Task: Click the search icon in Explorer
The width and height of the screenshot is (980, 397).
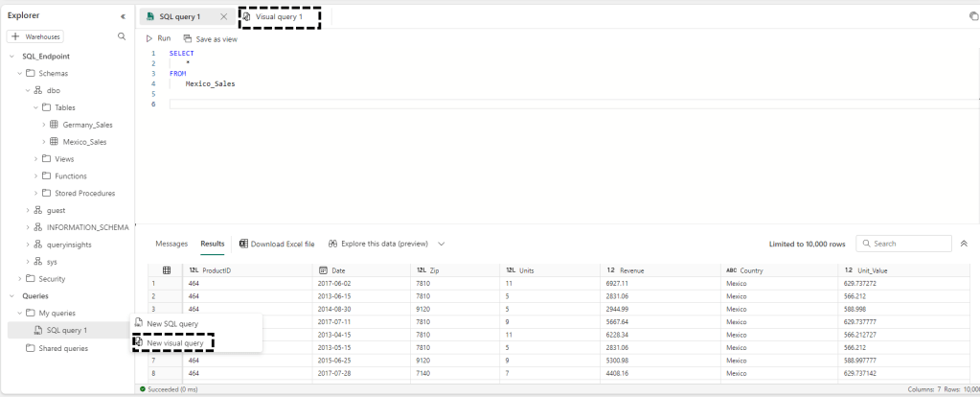Action: tap(121, 36)
